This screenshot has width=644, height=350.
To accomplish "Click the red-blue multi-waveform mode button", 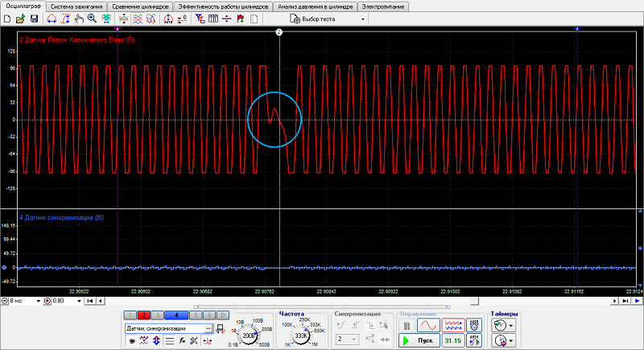I will pos(453,326).
